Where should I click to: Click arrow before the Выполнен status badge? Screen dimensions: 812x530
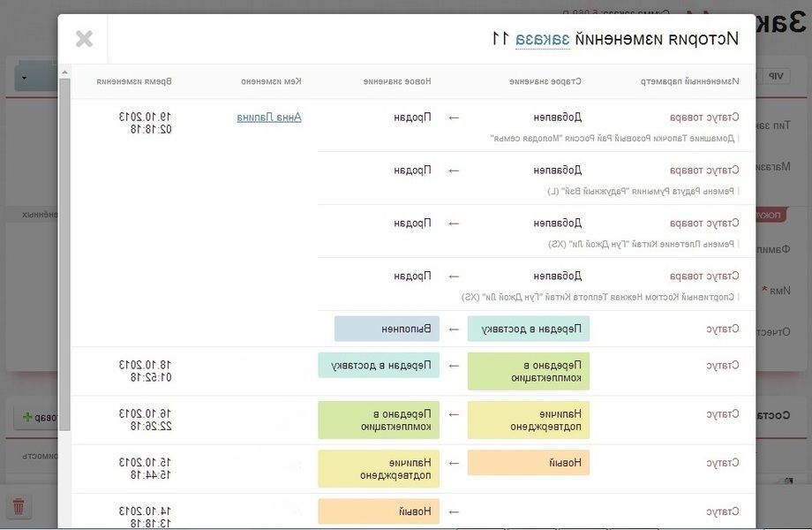(454, 329)
